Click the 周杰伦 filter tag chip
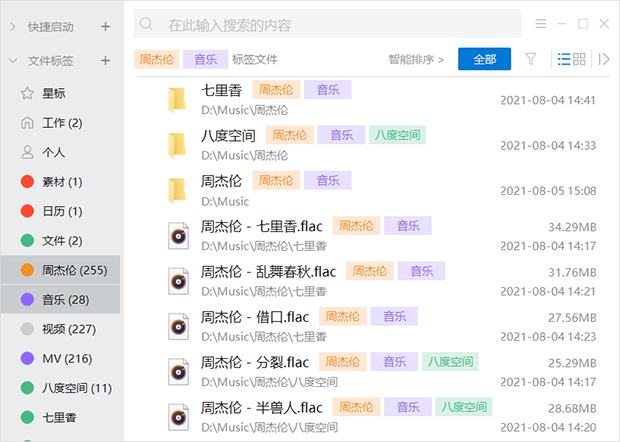 157,59
